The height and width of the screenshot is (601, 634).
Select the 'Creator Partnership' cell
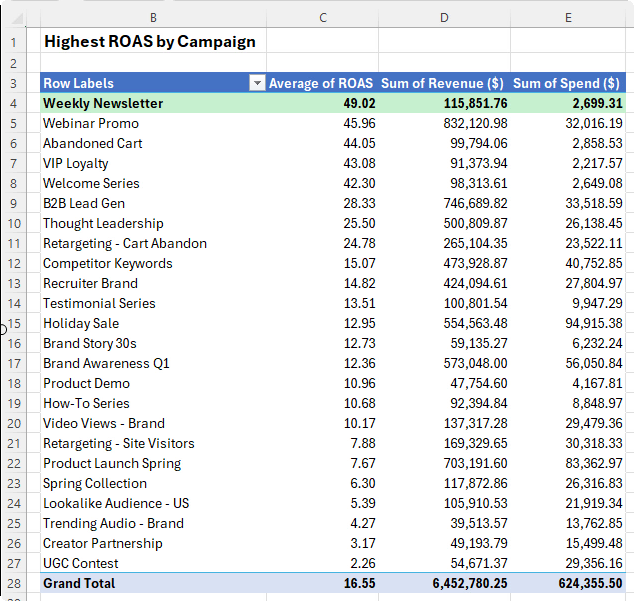[153, 544]
